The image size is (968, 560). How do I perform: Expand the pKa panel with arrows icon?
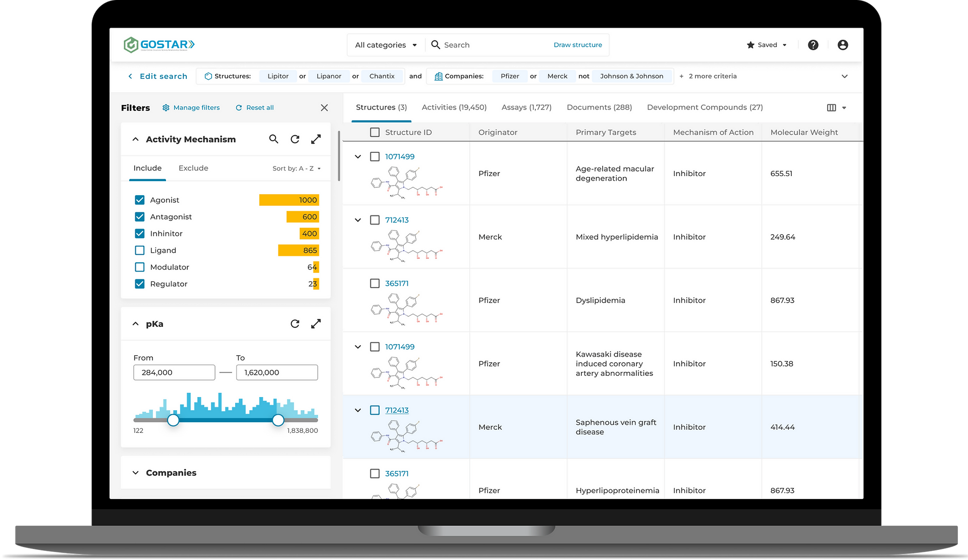click(x=316, y=323)
